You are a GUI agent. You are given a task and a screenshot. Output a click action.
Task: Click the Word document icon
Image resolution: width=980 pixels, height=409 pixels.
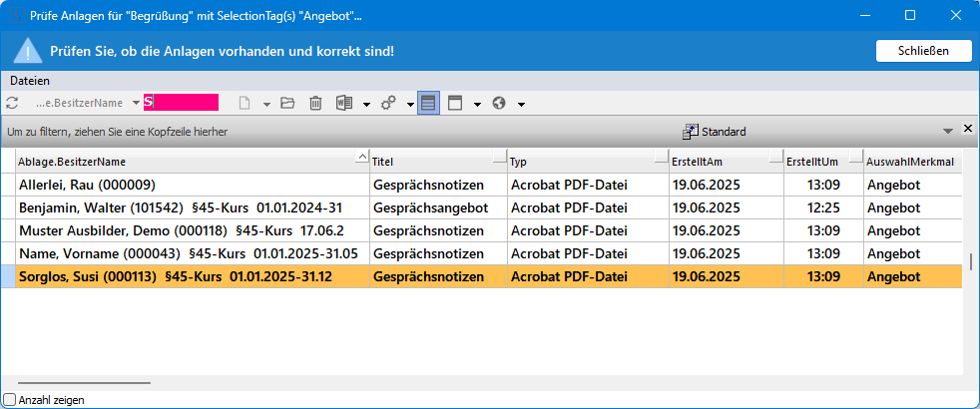tap(345, 103)
